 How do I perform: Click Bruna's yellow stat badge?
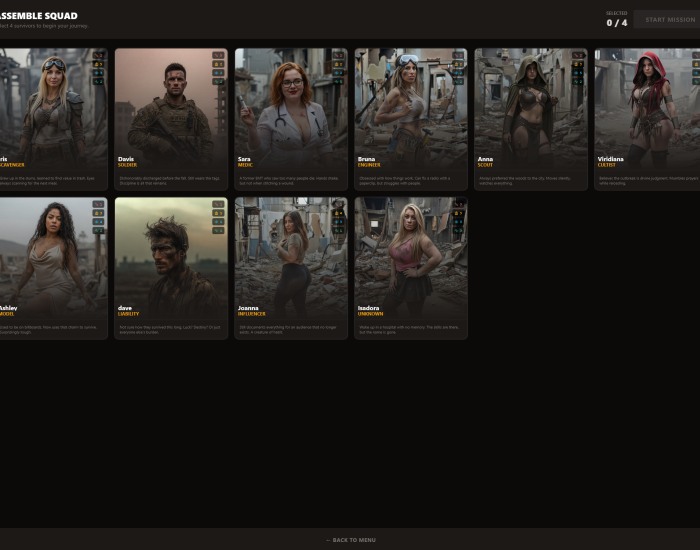(x=458, y=64)
